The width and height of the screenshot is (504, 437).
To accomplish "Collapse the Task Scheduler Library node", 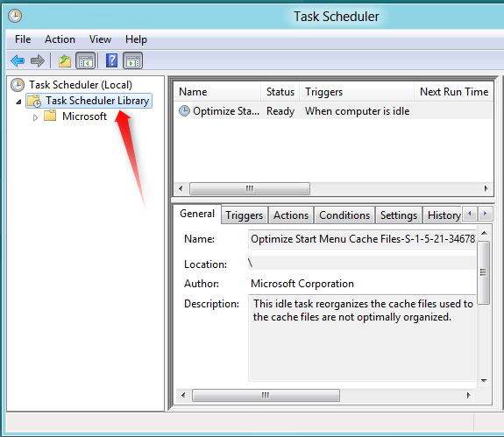I will (18, 102).
